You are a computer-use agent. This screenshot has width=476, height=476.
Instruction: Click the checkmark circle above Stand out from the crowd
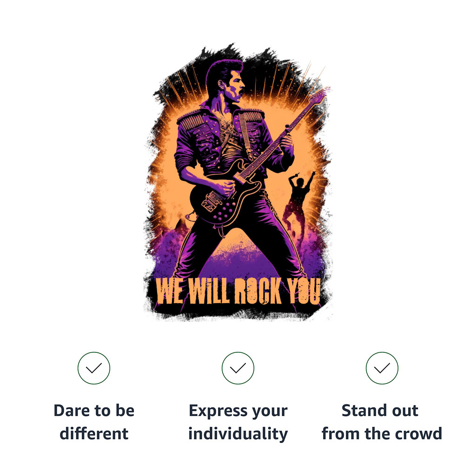tap(382, 368)
